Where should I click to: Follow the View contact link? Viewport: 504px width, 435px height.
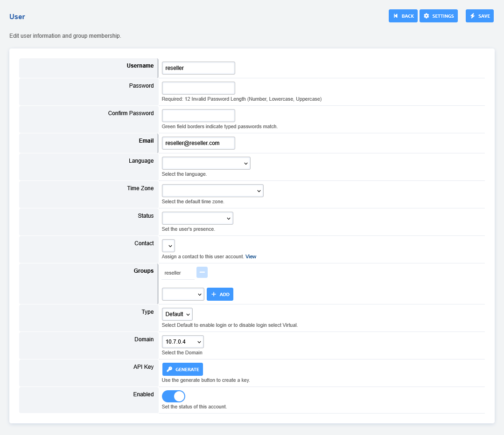point(251,256)
